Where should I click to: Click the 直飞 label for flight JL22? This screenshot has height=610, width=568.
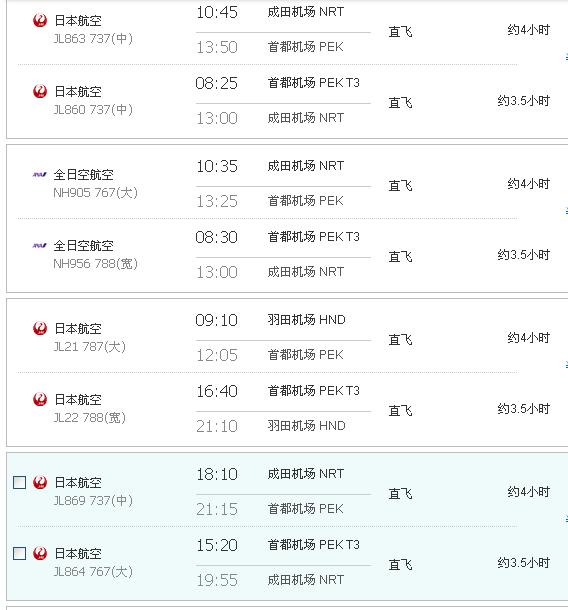(x=400, y=410)
